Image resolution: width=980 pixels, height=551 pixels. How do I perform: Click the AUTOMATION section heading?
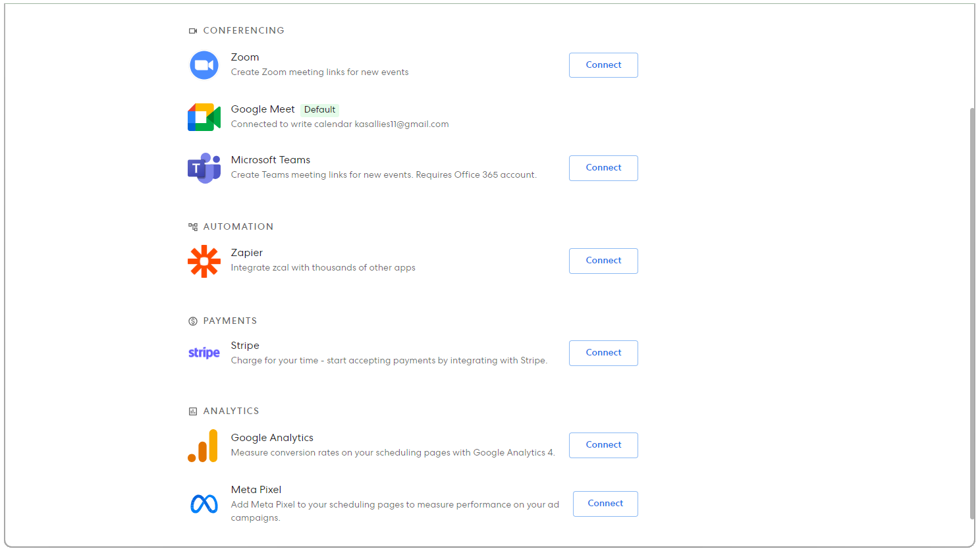coord(238,227)
